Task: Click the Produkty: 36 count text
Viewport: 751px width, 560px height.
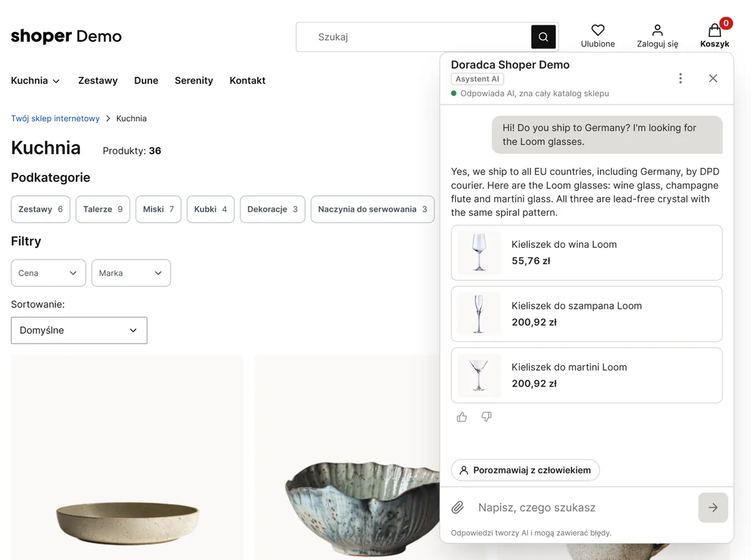Action: tap(132, 150)
